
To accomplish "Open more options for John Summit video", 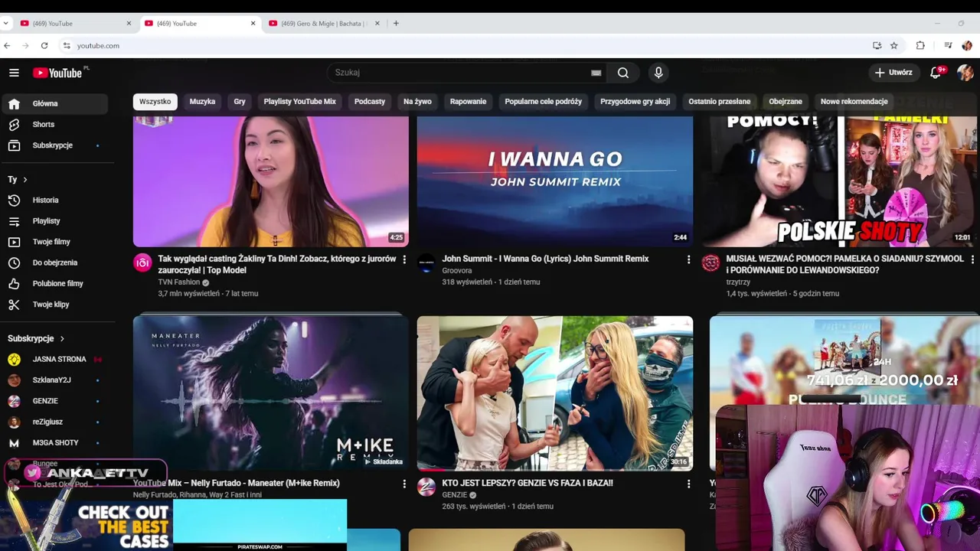I will click(688, 259).
